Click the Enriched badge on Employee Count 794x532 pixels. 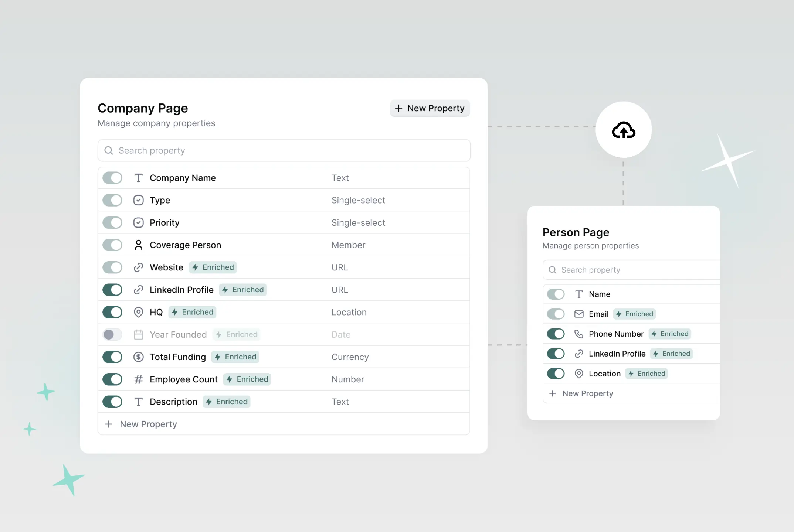coord(247,379)
